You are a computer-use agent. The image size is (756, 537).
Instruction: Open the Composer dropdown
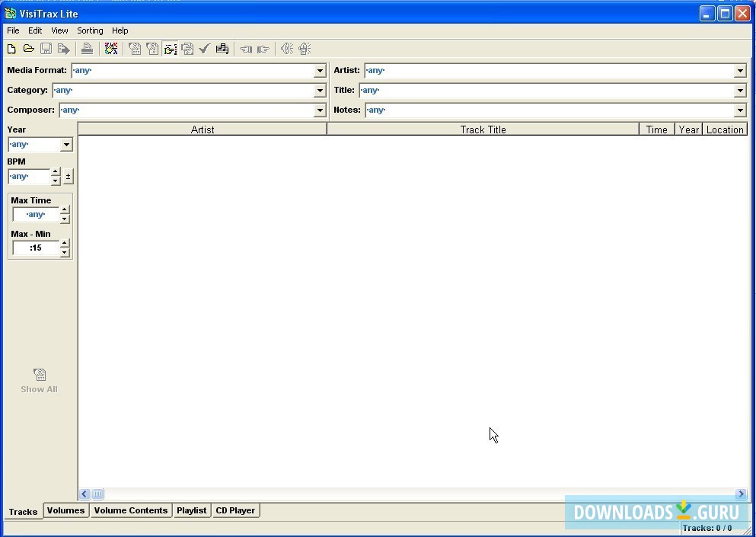[320, 110]
